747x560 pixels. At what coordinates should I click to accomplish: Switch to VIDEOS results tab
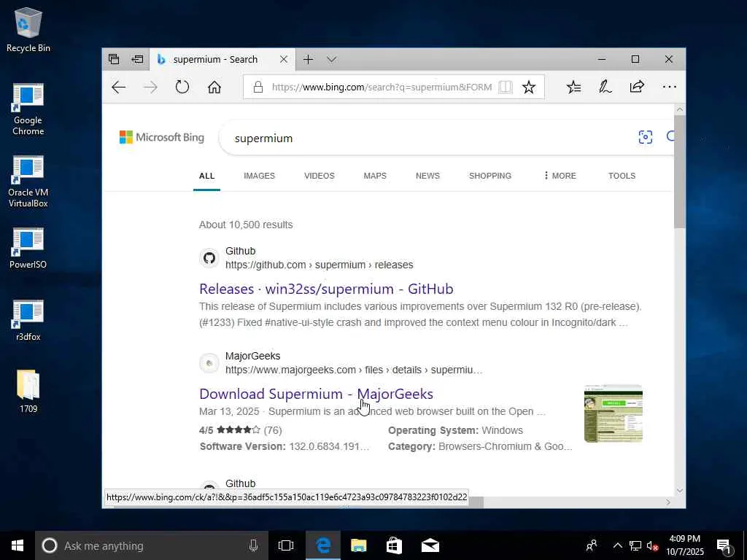point(320,176)
